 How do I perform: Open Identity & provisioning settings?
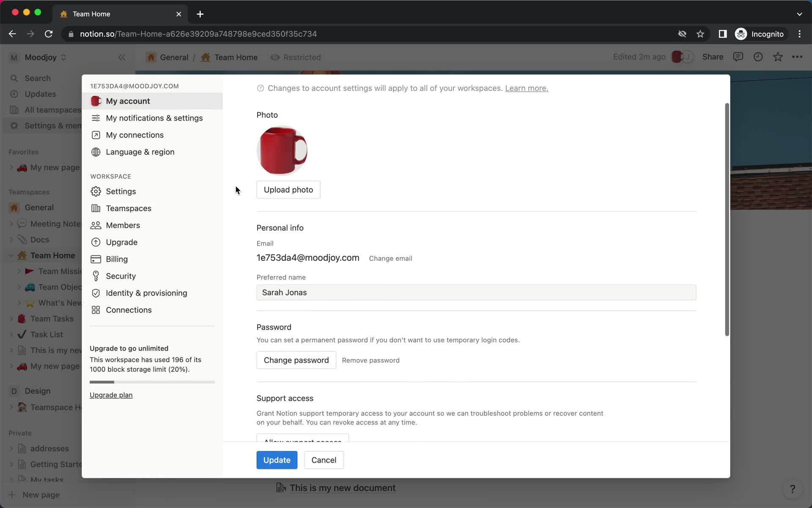click(146, 293)
